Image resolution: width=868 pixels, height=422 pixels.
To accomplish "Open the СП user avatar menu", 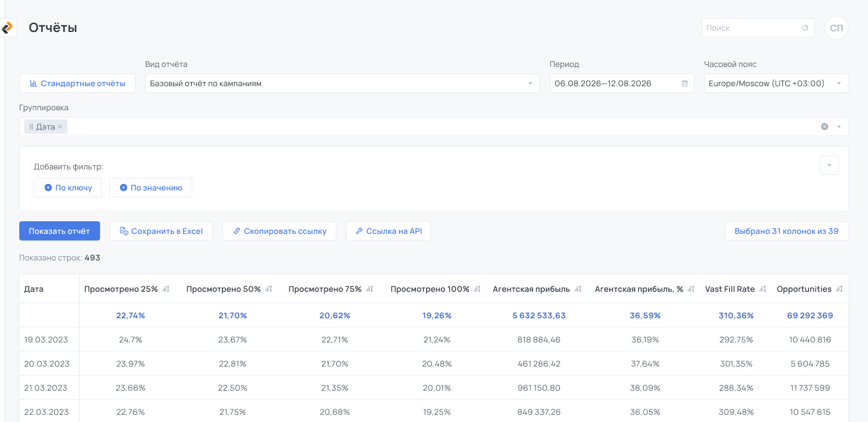I will coord(836,28).
